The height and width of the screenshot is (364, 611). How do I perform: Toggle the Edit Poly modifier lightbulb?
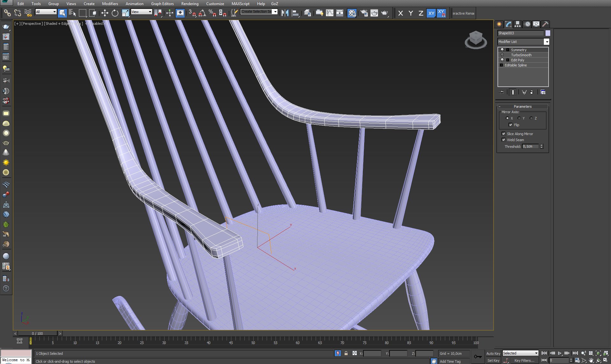[502, 60]
